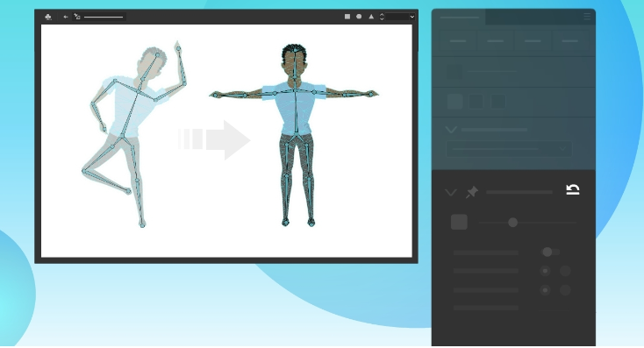Click the panel title tab at top
Image resolution: width=644 pixels, height=348 pixels.
(459, 18)
